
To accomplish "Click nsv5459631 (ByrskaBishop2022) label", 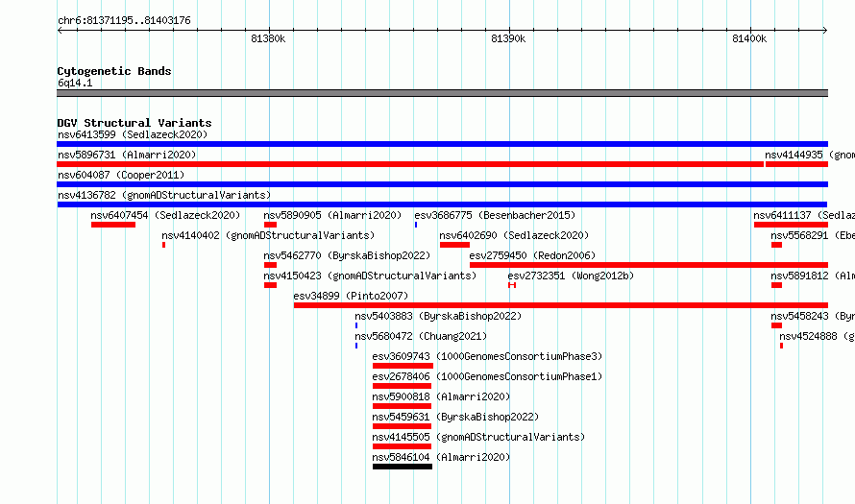I will 456,417.
